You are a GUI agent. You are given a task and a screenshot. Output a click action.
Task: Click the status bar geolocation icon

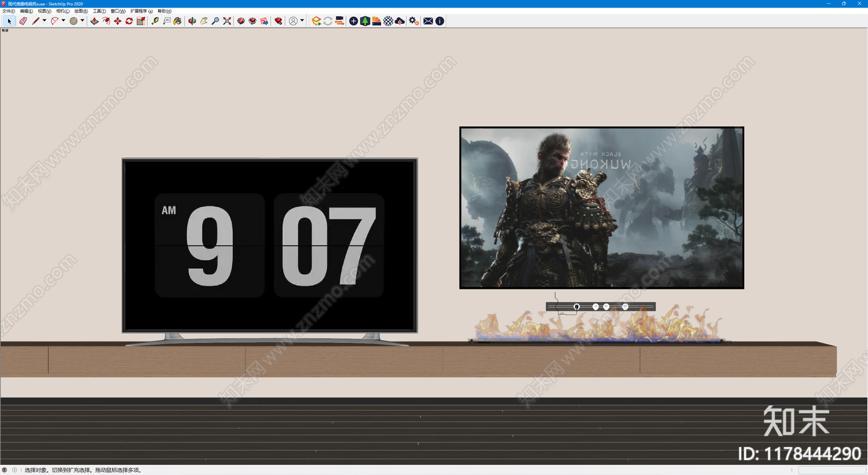tap(5, 470)
